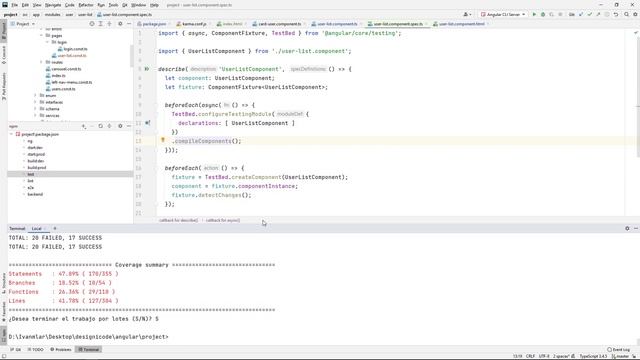
Task: Expand the interfaces folder
Action: pos(36,102)
